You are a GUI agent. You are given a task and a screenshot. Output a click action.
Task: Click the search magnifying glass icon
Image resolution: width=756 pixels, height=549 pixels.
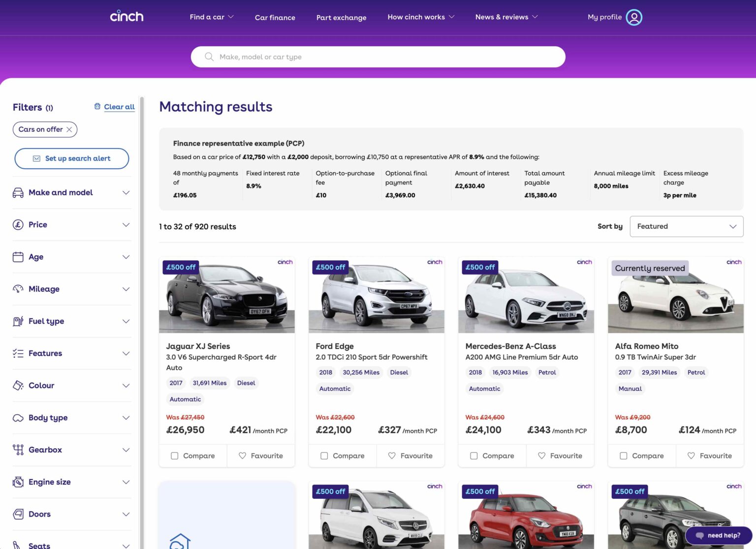209,57
